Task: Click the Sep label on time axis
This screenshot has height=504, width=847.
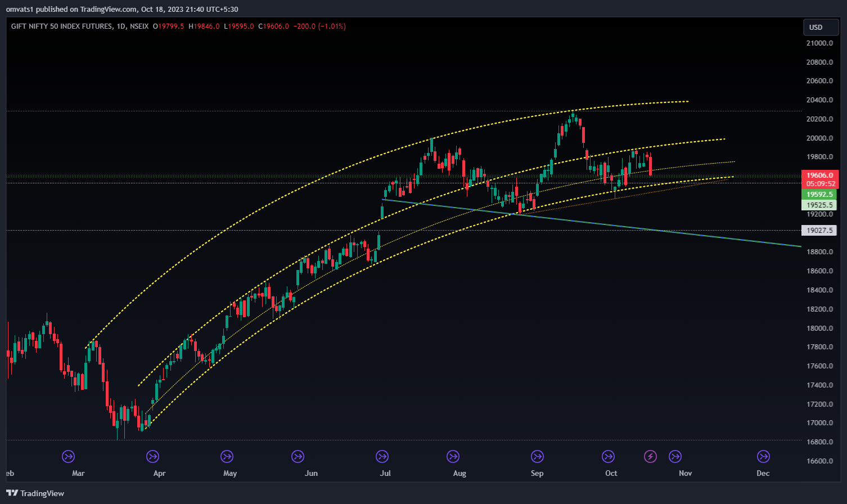Action: point(537,473)
